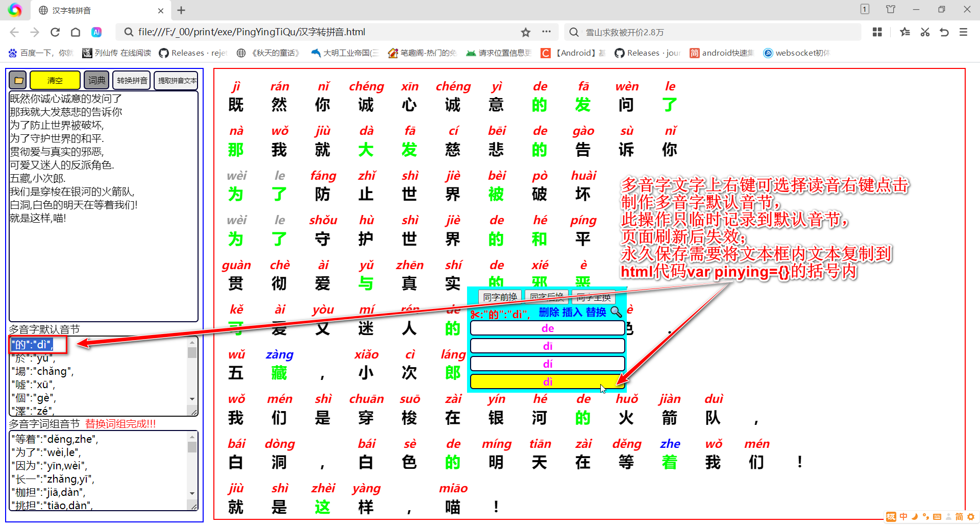Switch to the 汉字转拼音 tab

pyautogui.click(x=100, y=10)
